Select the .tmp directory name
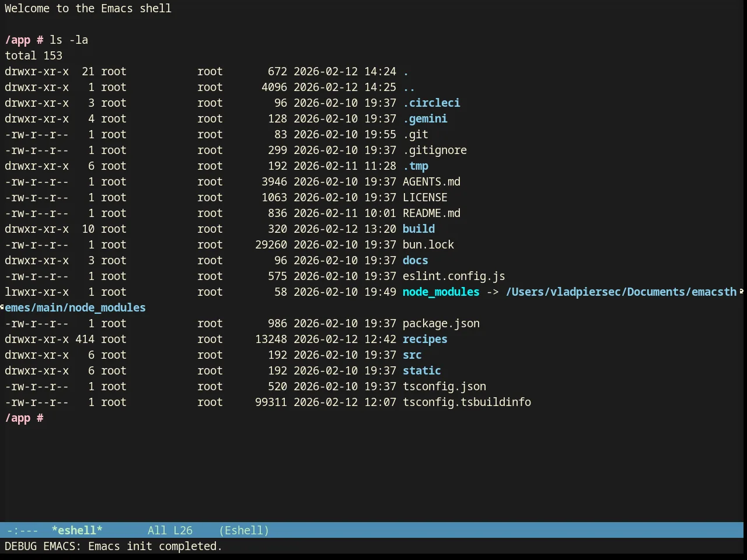The image size is (747, 560). coord(416,166)
